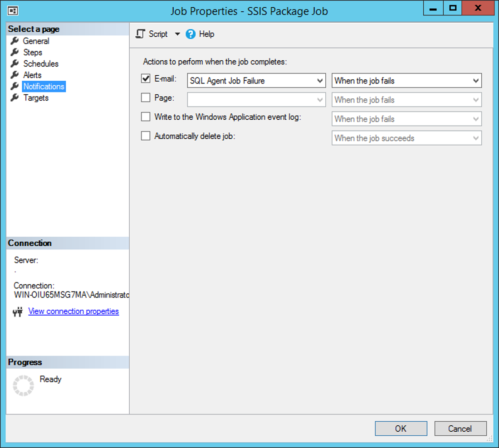Click the Targets page wrench icon
Screen dimensions: 499x448
(14, 97)
